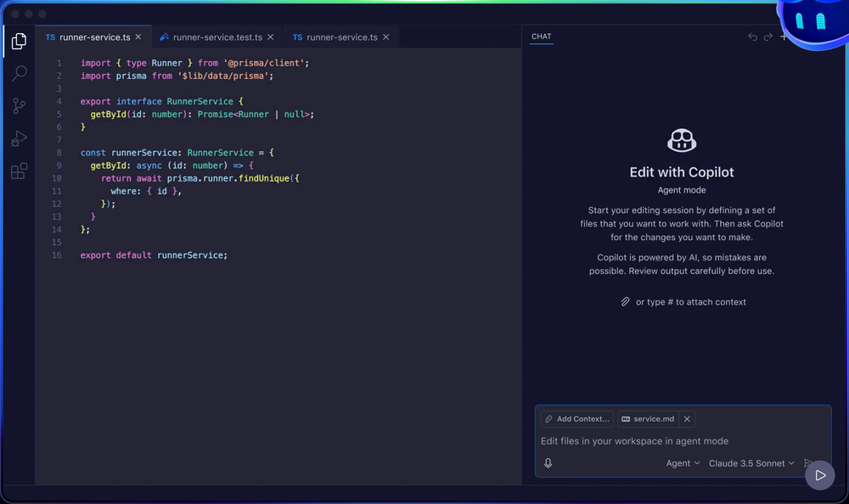
Task: Open the Explorer view in activity bar
Action: coord(19,41)
